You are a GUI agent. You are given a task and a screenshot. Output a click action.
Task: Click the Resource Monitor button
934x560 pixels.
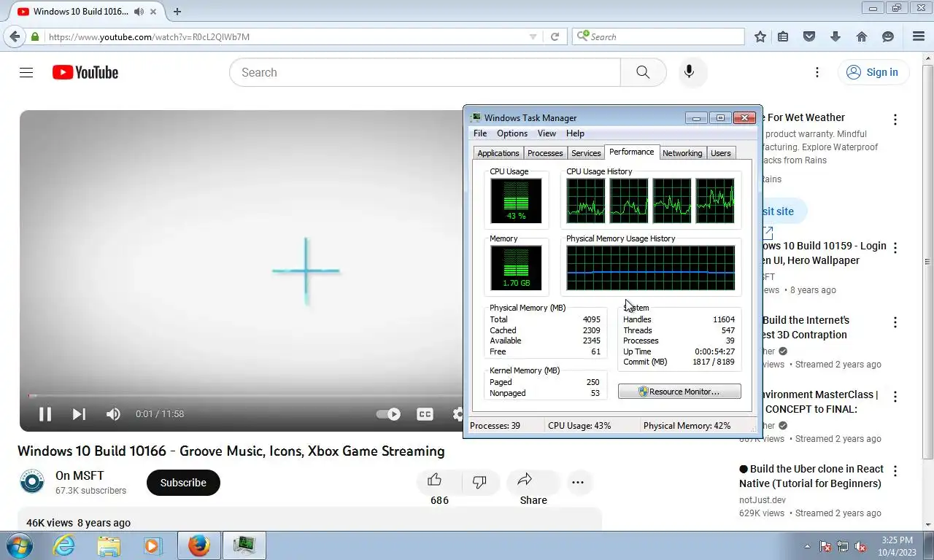[679, 392]
